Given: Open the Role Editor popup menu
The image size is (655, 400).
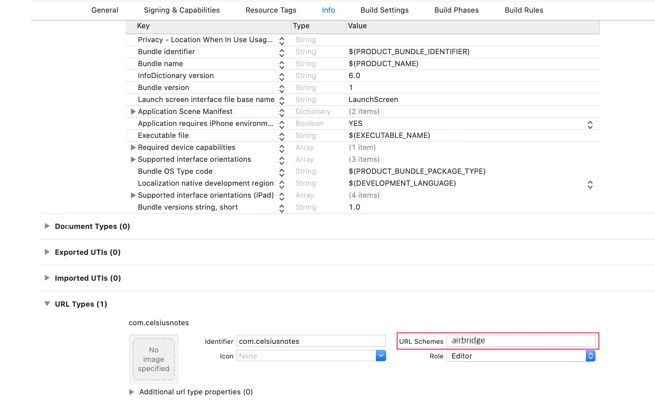Looking at the screenshot, I should point(590,356).
